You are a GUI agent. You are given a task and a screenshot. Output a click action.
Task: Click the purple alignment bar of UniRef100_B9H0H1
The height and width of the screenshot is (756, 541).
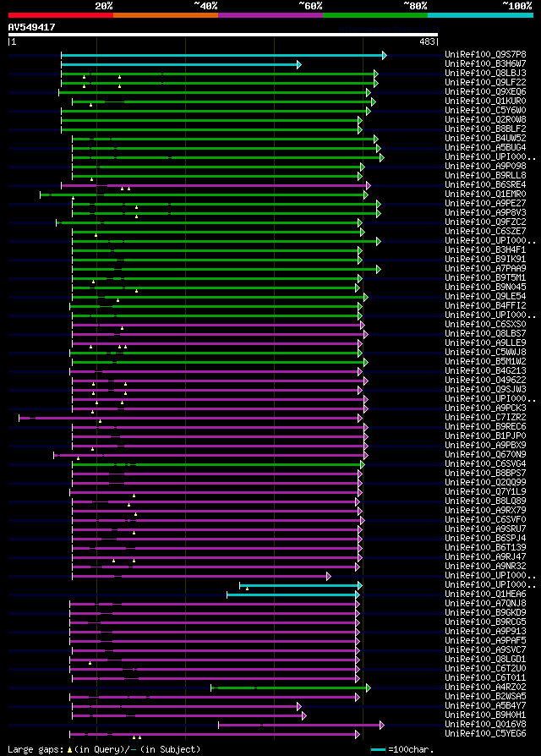click(x=189, y=715)
